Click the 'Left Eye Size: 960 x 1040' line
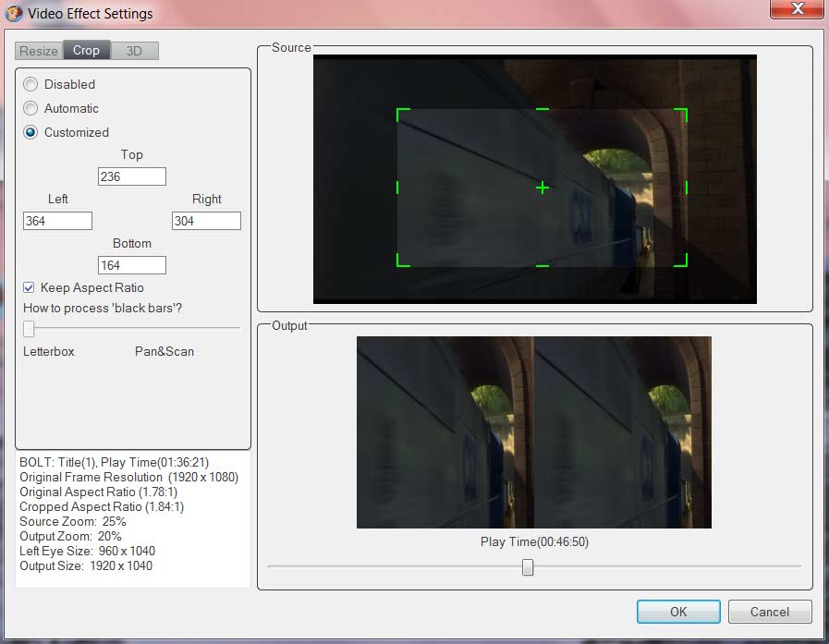This screenshot has width=829, height=644. tap(87, 552)
